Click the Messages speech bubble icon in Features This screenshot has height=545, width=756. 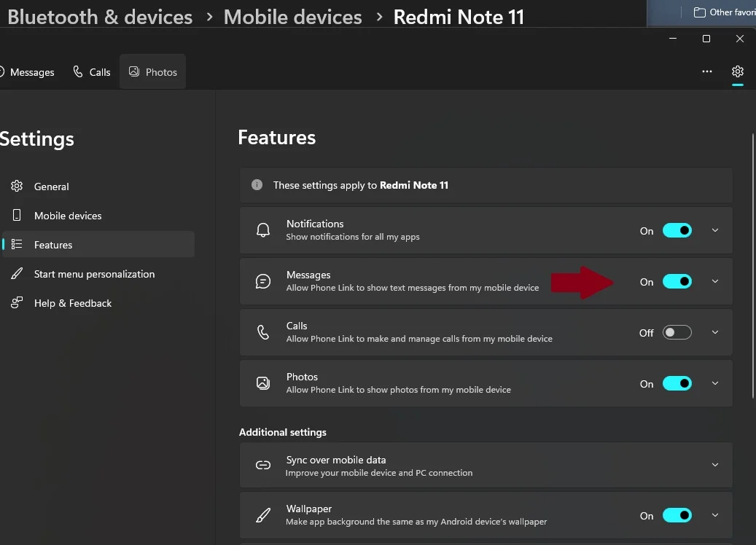click(262, 281)
